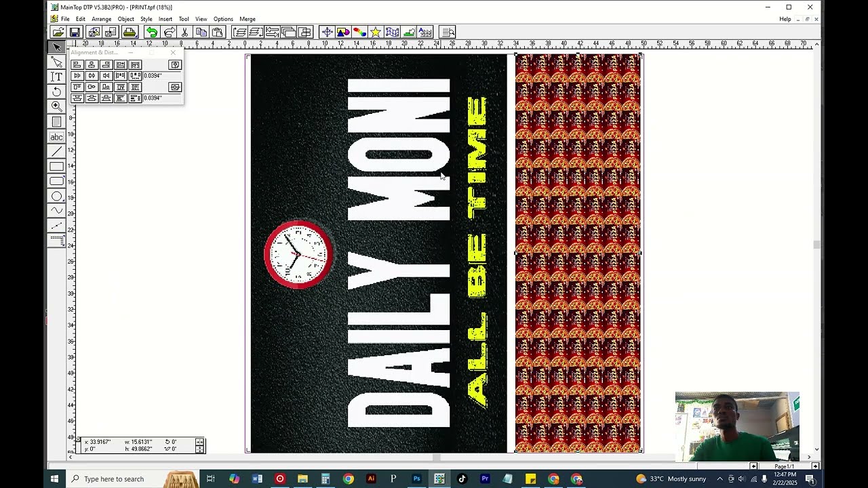Open the Merge menu
The width and height of the screenshot is (868, 488).
pos(248,19)
